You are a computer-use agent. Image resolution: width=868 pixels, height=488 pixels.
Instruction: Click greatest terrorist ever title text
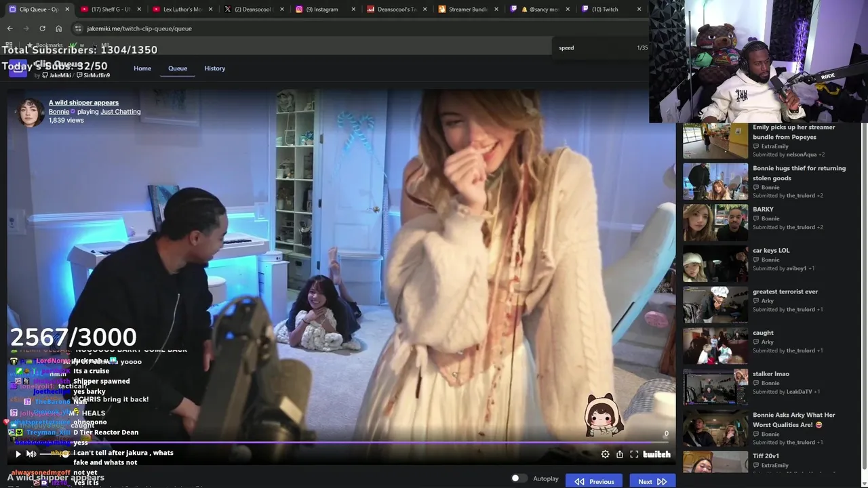coord(785,291)
